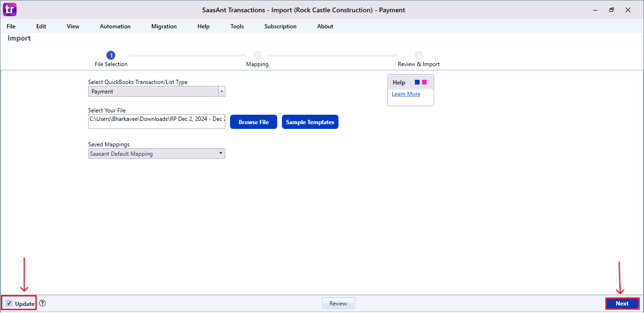Select step 1 File Selection circle

[x=111, y=55]
